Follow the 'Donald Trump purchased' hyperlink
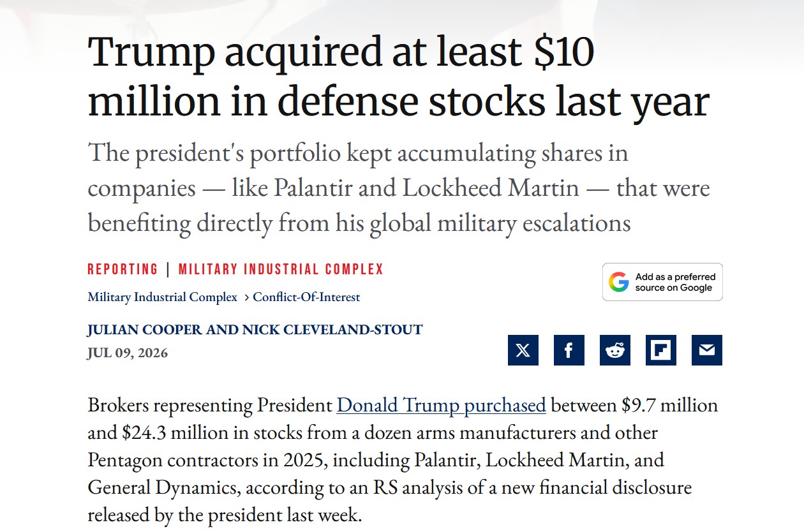The width and height of the screenshot is (804, 532). tap(441, 406)
